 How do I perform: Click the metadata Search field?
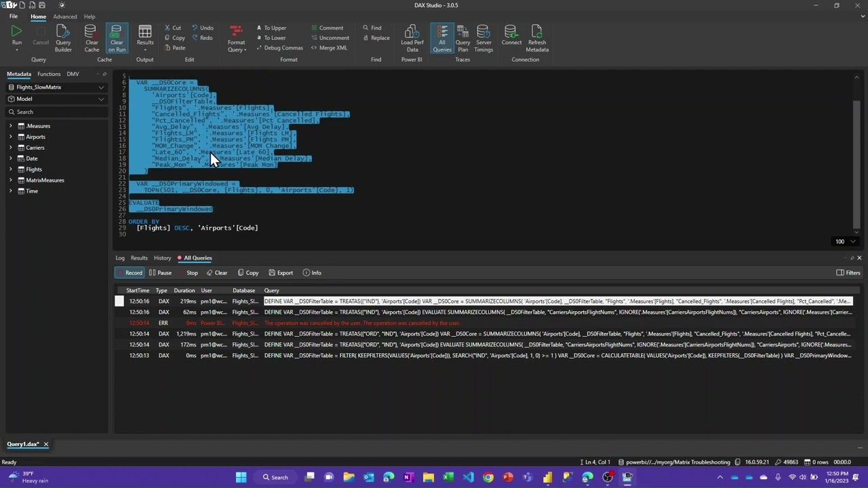[56, 112]
